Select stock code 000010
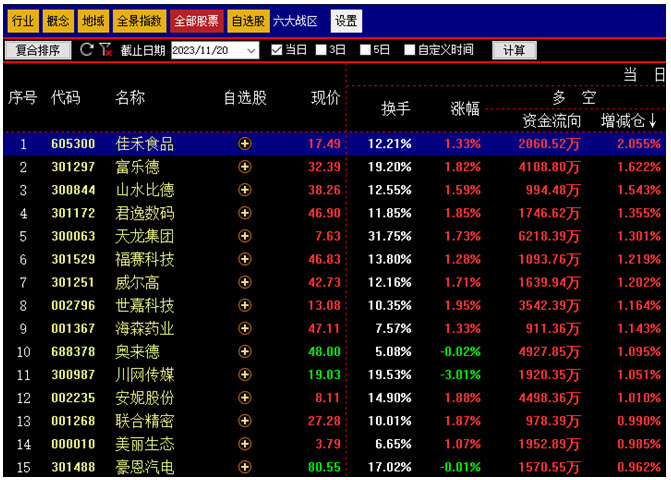This screenshot has height=480, width=671. [x=73, y=444]
